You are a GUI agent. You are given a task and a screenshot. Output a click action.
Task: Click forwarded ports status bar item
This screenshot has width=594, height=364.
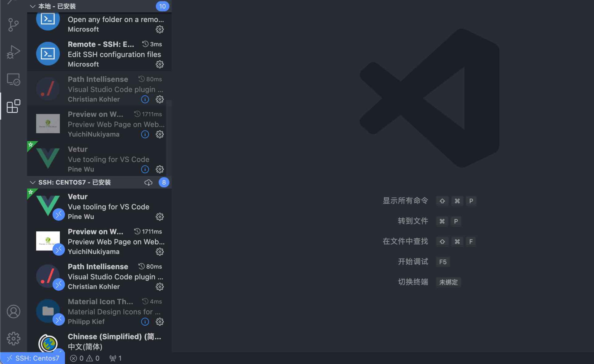(115, 358)
